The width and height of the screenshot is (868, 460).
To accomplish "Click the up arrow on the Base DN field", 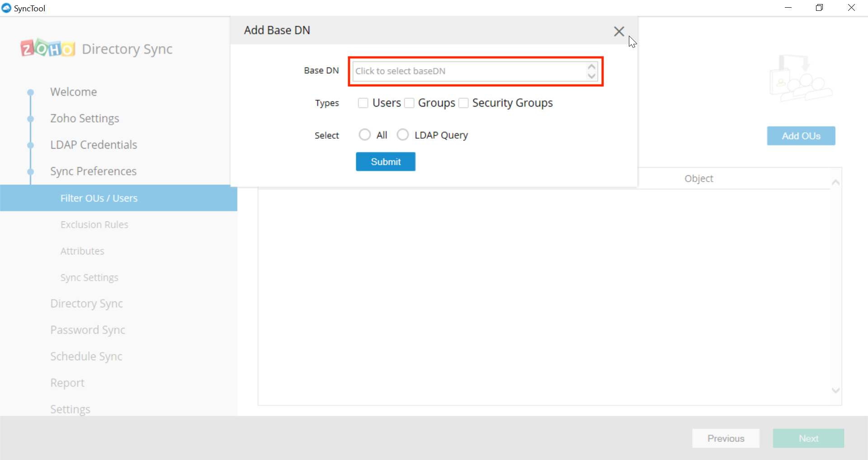I will pyautogui.click(x=592, y=66).
